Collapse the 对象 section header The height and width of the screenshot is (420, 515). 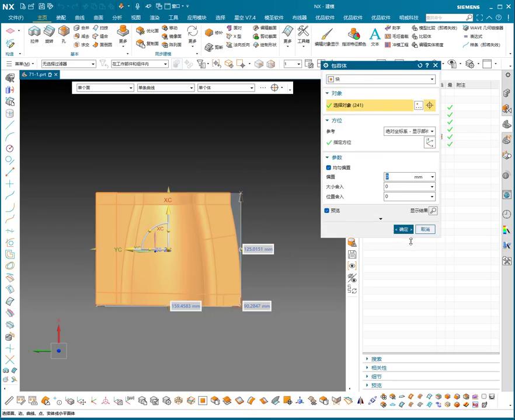click(336, 93)
